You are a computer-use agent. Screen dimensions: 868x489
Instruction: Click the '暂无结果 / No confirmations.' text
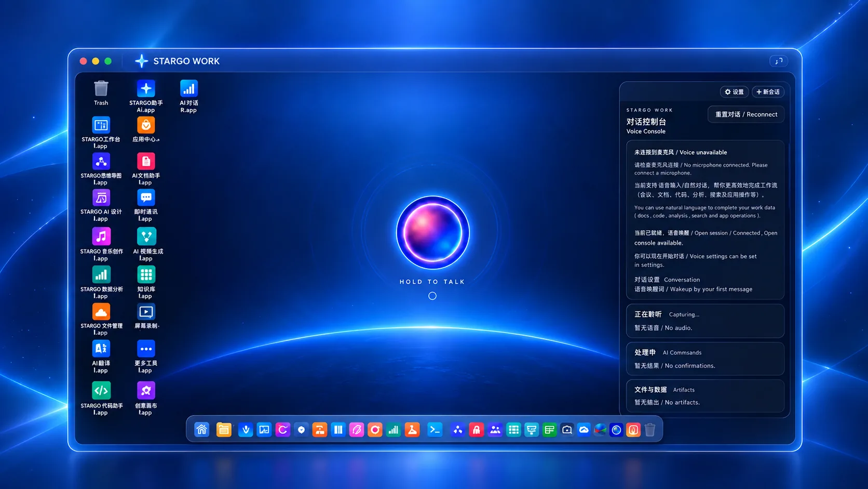[x=675, y=366]
